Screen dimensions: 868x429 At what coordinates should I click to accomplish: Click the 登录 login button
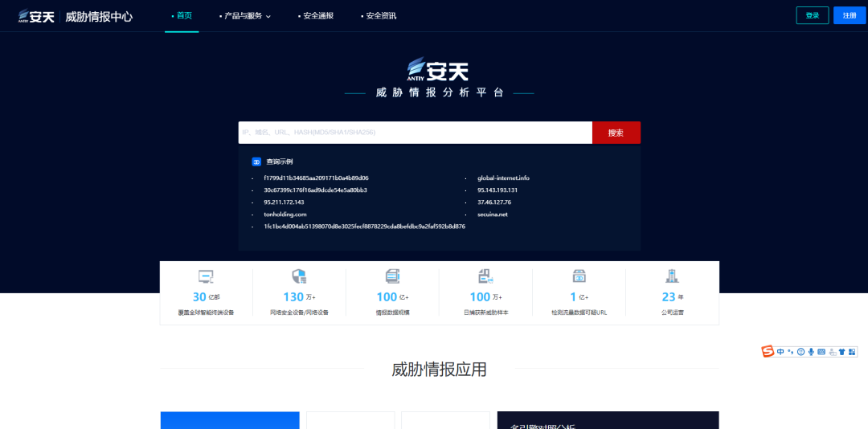[812, 15]
